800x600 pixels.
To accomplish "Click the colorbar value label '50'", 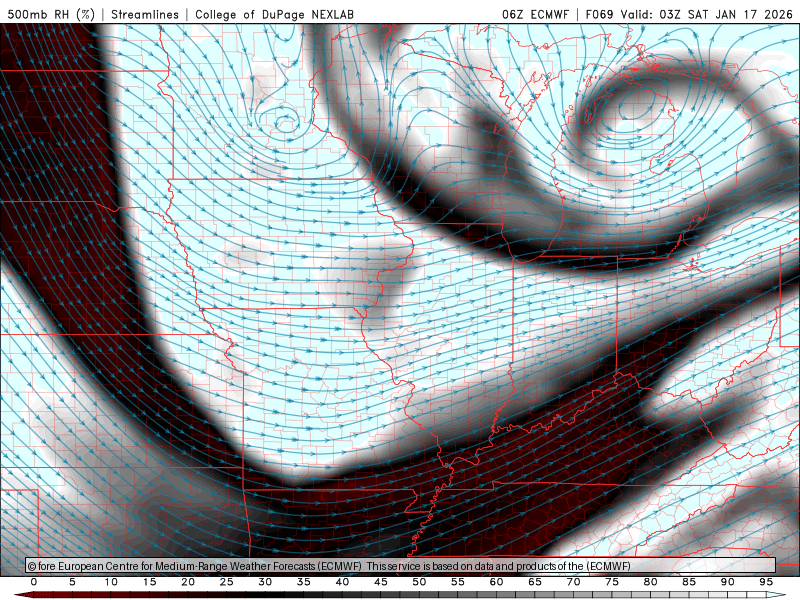I will pyautogui.click(x=419, y=582).
